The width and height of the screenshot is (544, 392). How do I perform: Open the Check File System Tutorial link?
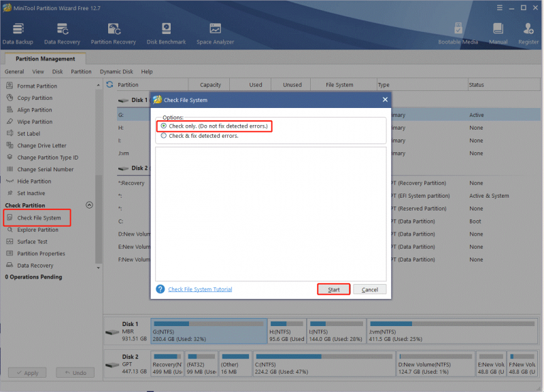pos(200,289)
